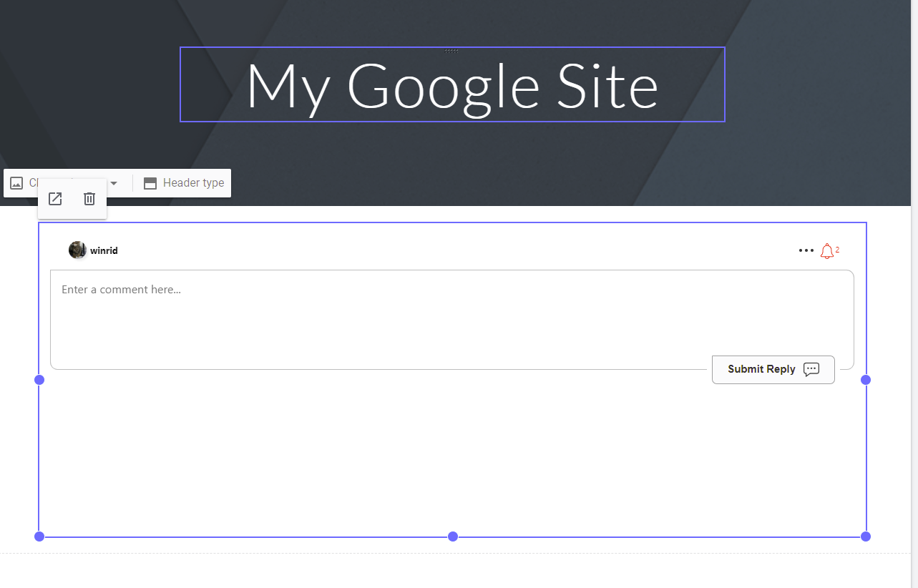Click the right-middle resize handle of embed

click(866, 380)
